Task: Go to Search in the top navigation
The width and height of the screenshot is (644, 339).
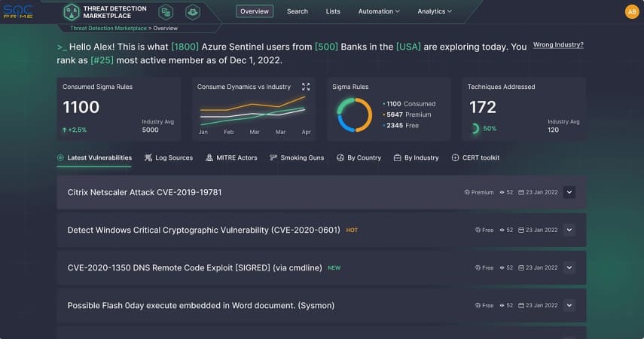Action: coord(298,11)
